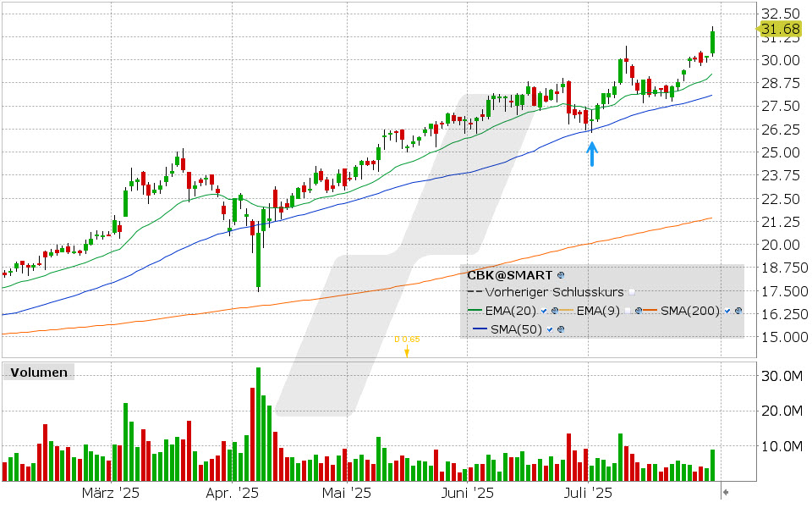
Task: Click the 27.50 price axis label
Action: 781,106
